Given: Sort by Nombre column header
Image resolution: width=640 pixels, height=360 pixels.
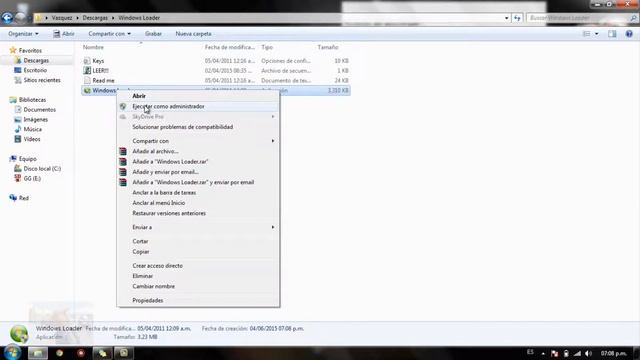Looking at the screenshot, I should (x=93, y=47).
